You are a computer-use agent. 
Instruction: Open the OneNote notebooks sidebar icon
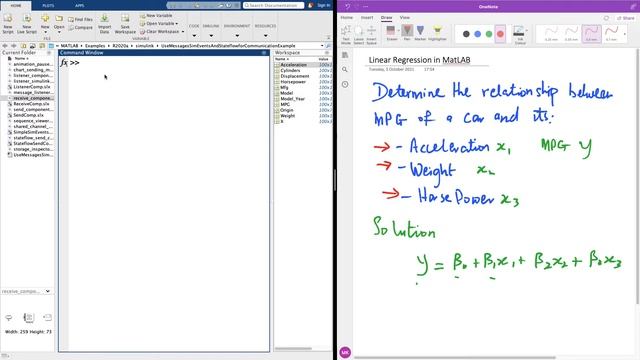tap(345, 55)
